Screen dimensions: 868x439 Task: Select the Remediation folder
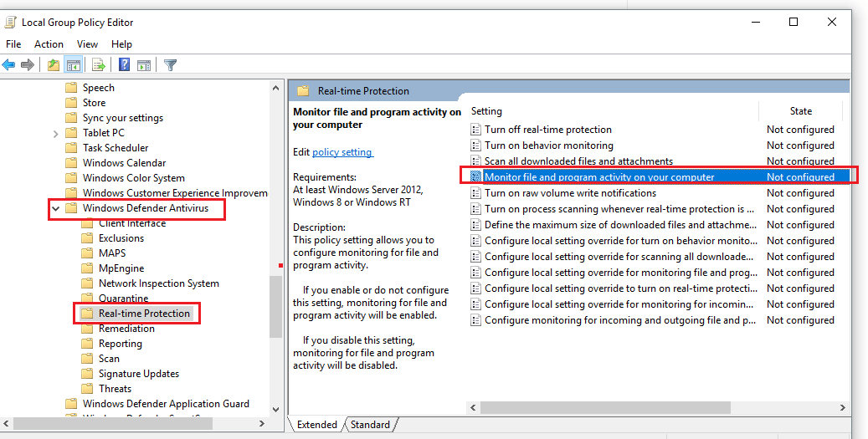126,329
